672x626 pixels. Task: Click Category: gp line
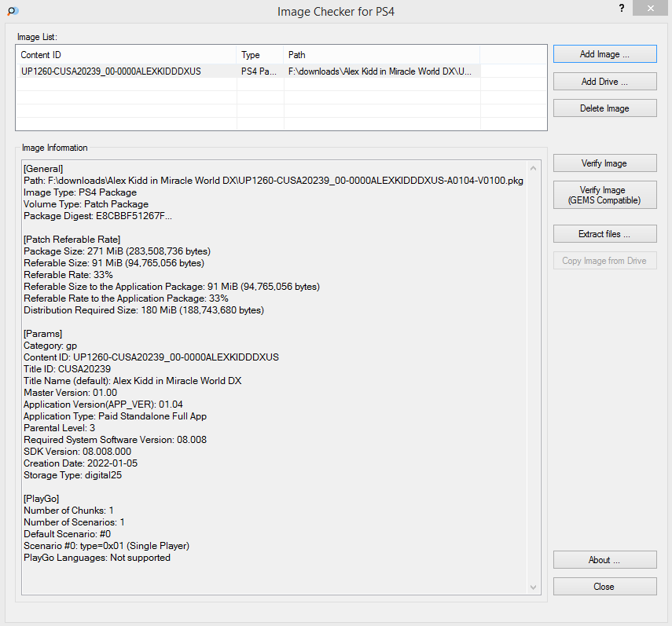[50, 346]
